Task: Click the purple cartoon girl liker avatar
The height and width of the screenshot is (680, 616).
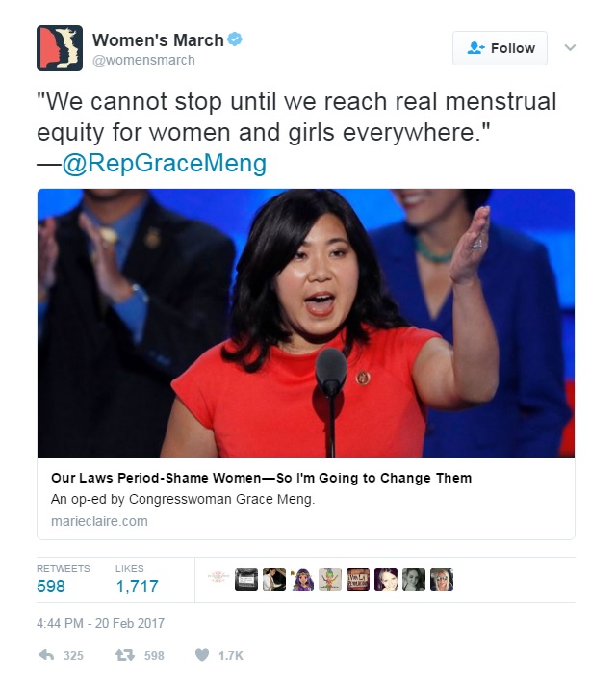Action: point(302,580)
